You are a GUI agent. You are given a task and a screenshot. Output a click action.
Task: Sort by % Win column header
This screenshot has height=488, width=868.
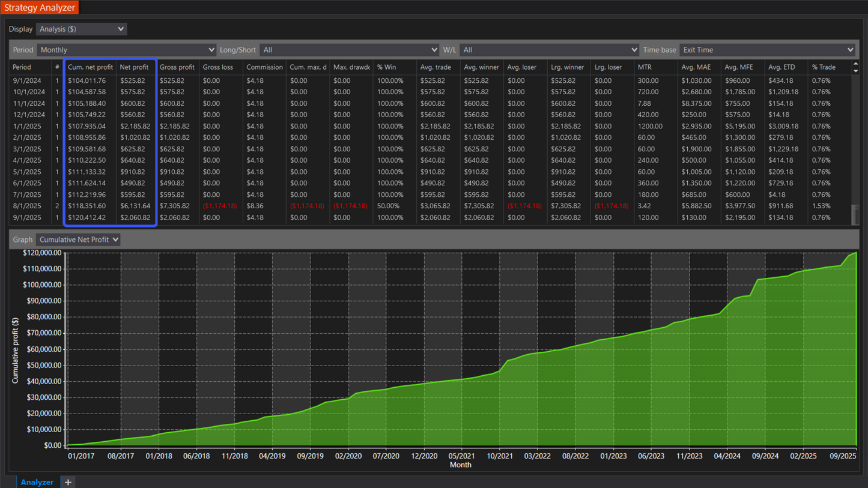[x=386, y=67]
